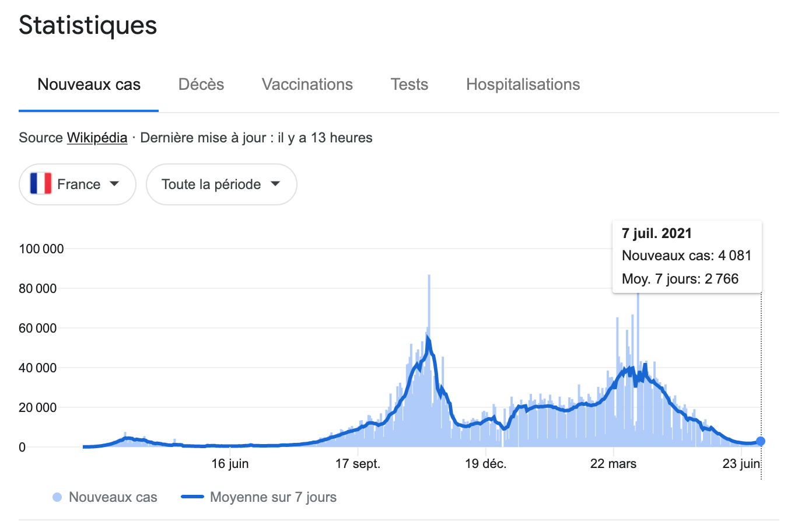Select the Nouveaux cas tab
The image size is (812, 524).
[89, 85]
